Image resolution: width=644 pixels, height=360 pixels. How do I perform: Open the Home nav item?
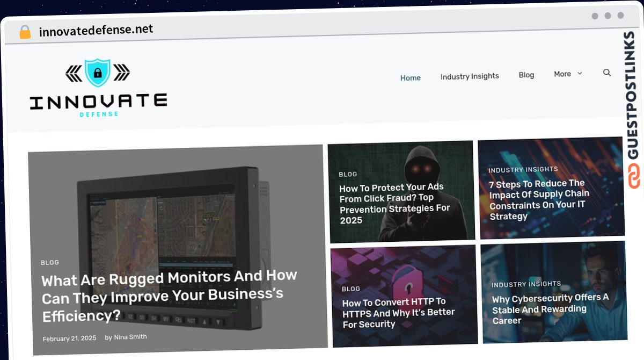point(411,78)
